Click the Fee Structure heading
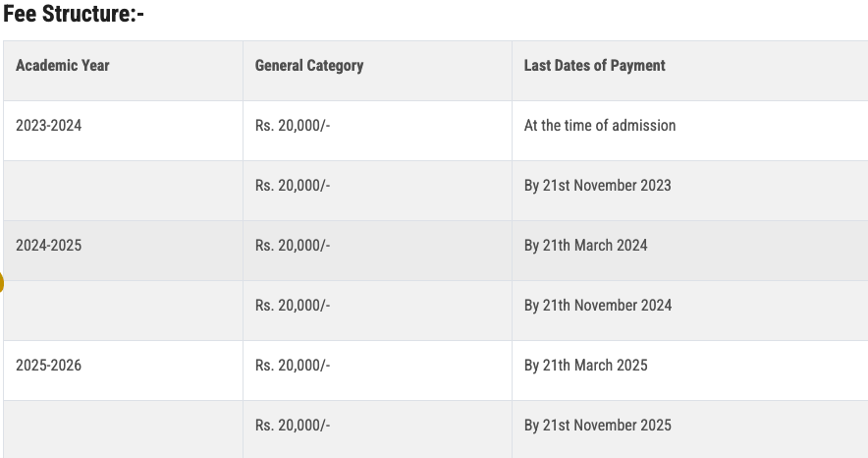This screenshot has height=458, width=868. [x=74, y=15]
